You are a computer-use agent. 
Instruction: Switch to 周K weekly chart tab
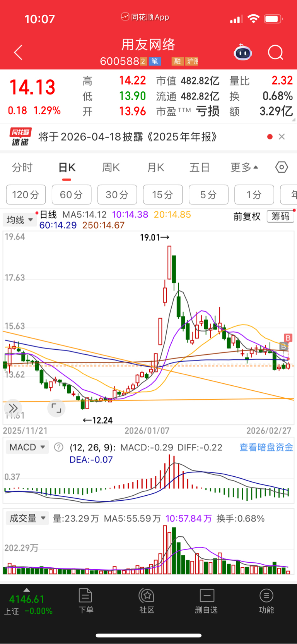pyautogui.click(x=111, y=168)
